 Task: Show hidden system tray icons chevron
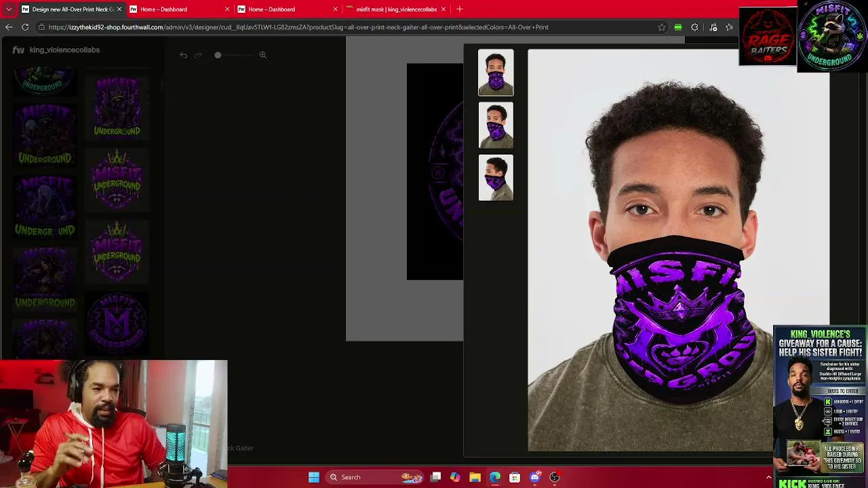(x=768, y=477)
